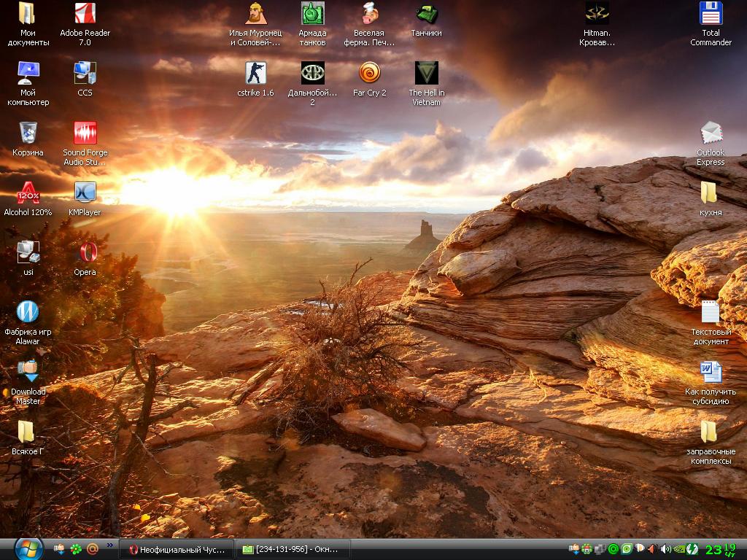Click the Windows Start orb button
The image size is (747, 560).
pyautogui.click(x=28, y=548)
